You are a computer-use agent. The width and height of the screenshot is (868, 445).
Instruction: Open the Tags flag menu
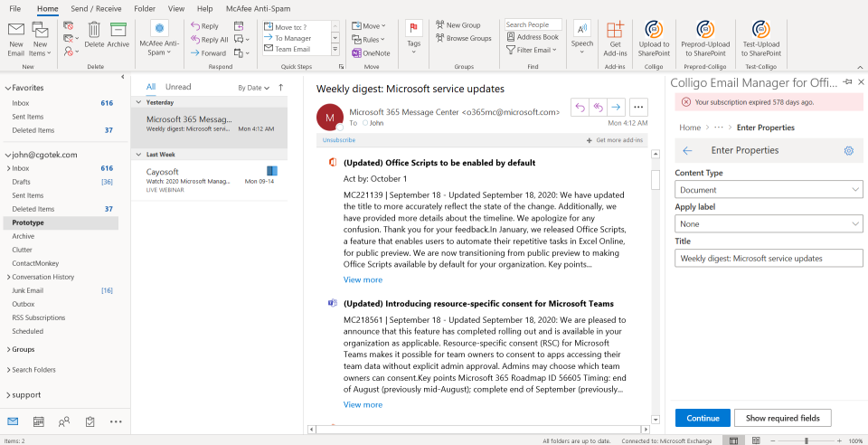[x=413, y=38]
